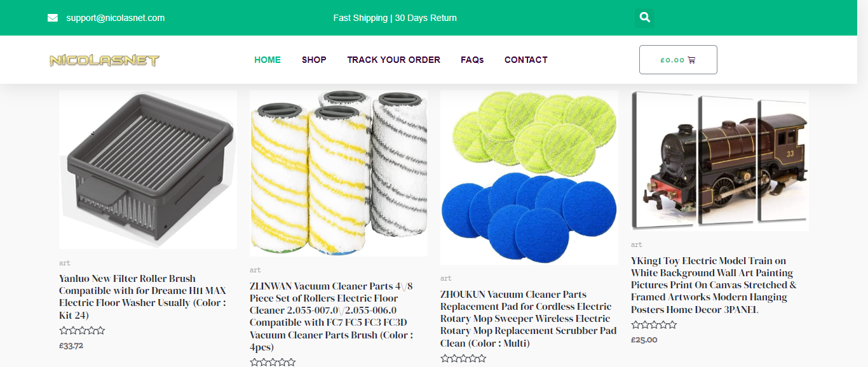
Task: Go to the SHOP page
Action: click(314, 60)
